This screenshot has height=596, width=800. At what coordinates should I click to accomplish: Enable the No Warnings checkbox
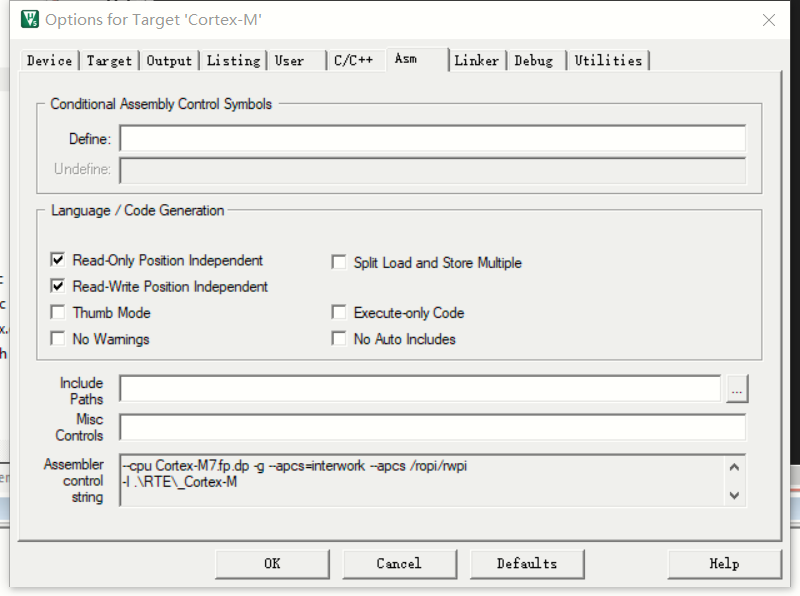pos(58,338)
